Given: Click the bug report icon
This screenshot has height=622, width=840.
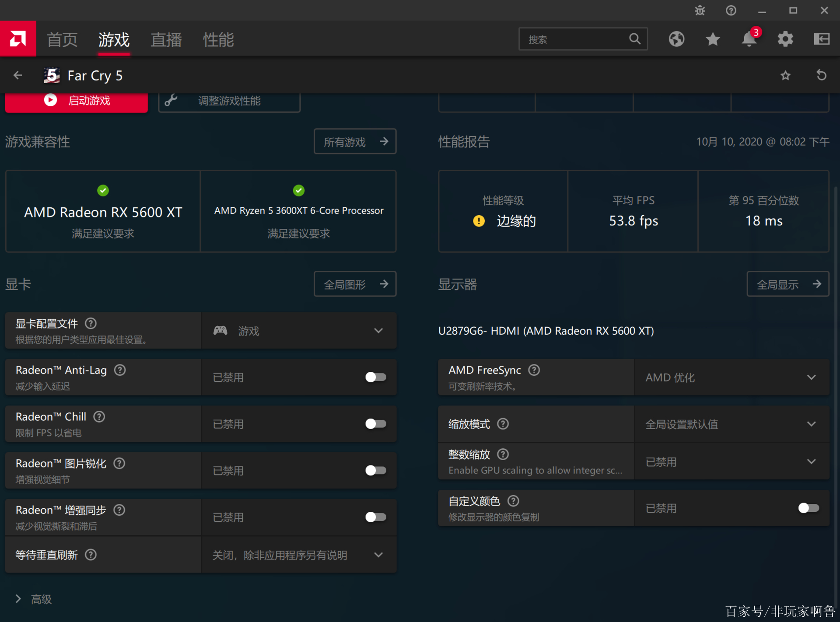Looking at the screenshot, I should [x=700, y=10].
